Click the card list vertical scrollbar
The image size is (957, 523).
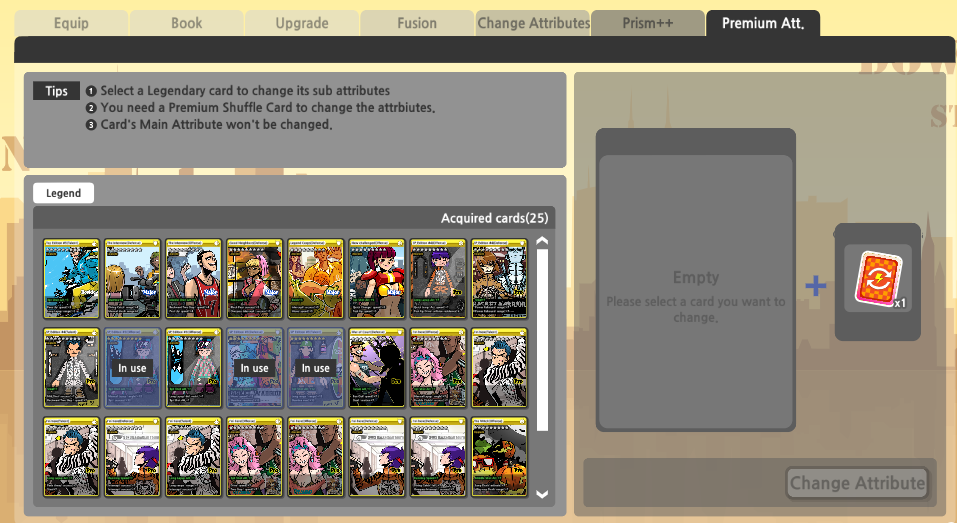[x=542, y=340]
